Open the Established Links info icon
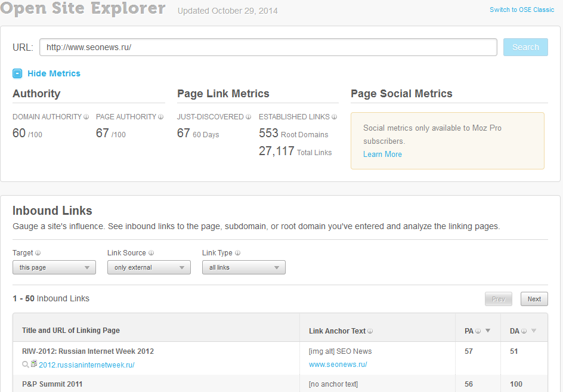The image size is (563, 392). [x=334, y=117]
